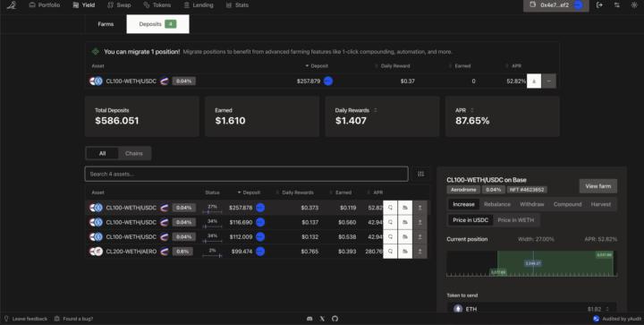Screen dimensions: 644x325
Task: Click the swap-arrows icon in top bar
Action: [x=617, y=5]
